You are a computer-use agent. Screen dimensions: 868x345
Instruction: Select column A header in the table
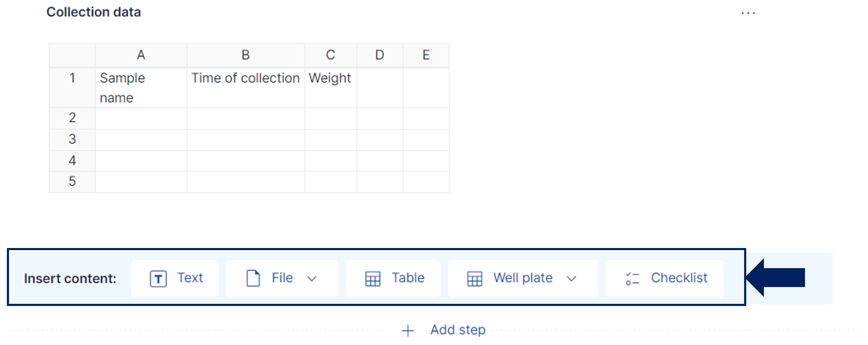(141, 55)
